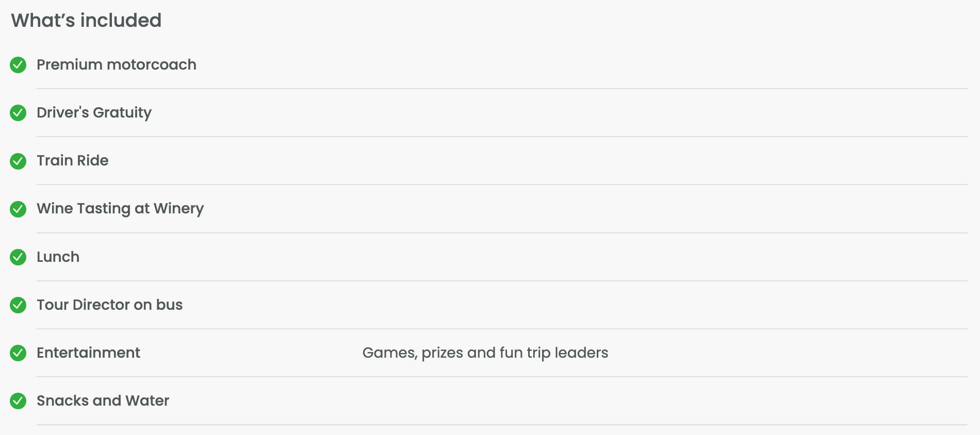The image size is (980, 435).
Task: Click the green checkmark beside Driver's Gratuity
Action: 18,113
